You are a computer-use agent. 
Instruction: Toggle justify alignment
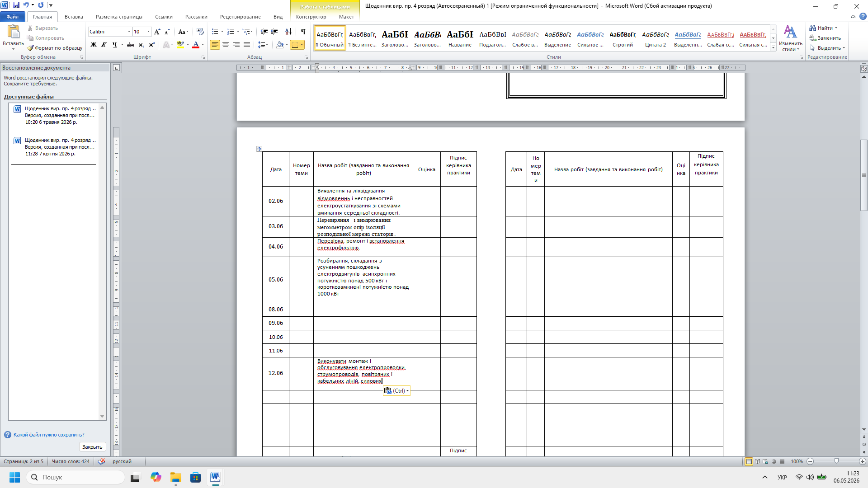[x=247, y=45]
